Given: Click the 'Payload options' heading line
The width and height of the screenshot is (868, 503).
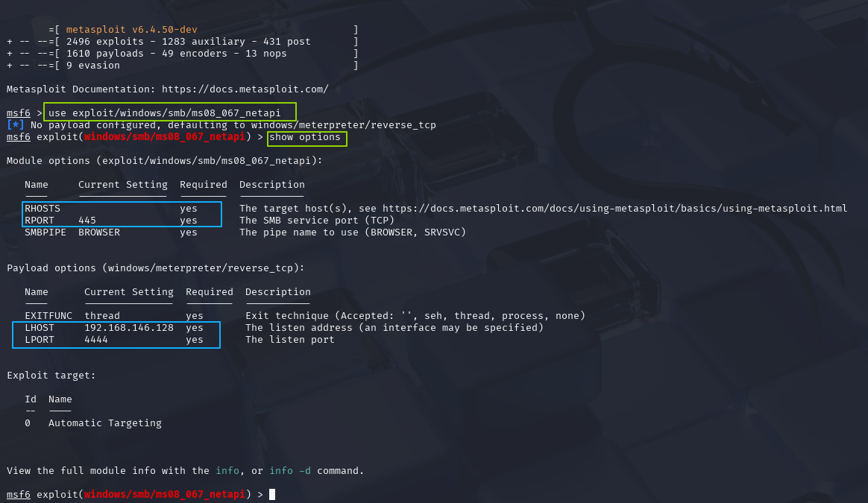Looking at the screenshot, I should tap(156, 268).
